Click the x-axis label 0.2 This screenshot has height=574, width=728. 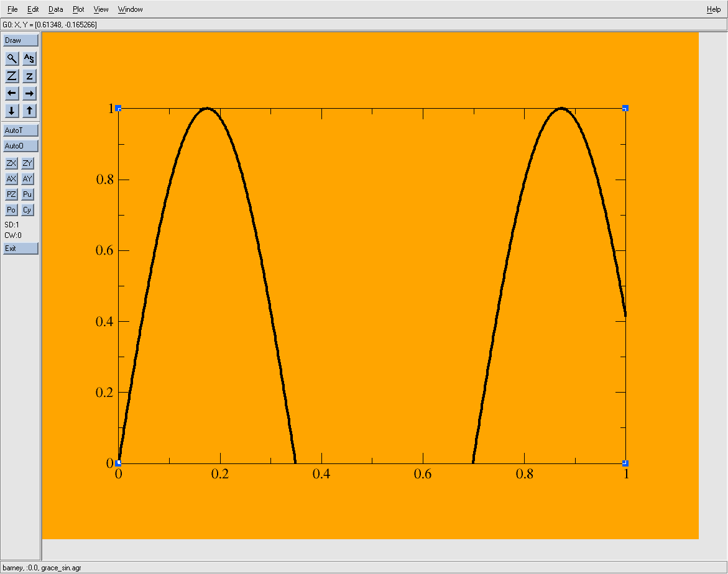(x=220, y=474)
